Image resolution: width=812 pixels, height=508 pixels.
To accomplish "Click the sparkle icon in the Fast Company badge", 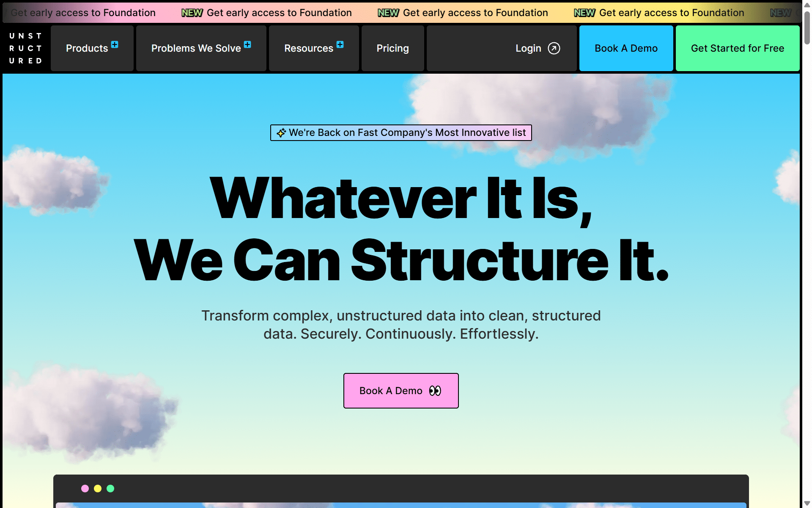I will pos(281,133).
